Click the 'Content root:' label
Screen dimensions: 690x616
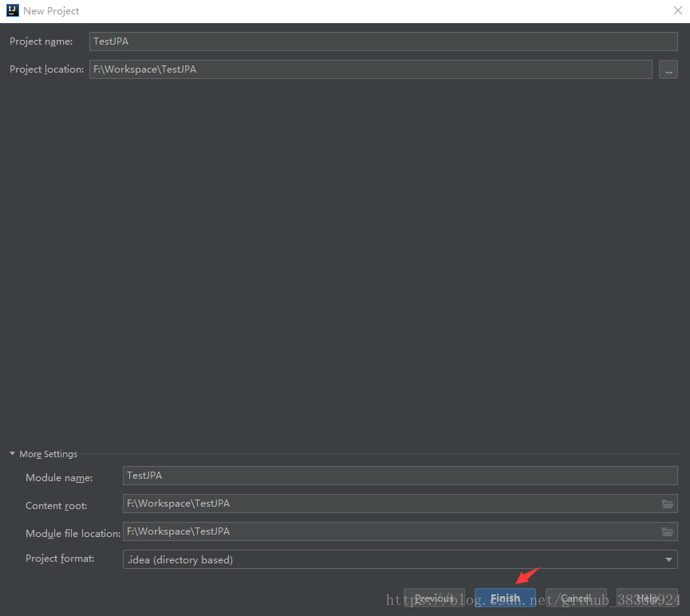pyautogui.click(x=57, y=505)
